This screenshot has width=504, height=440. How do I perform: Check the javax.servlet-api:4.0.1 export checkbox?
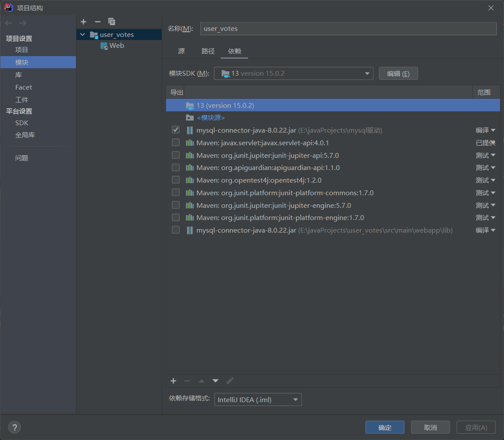pos(176,142)
